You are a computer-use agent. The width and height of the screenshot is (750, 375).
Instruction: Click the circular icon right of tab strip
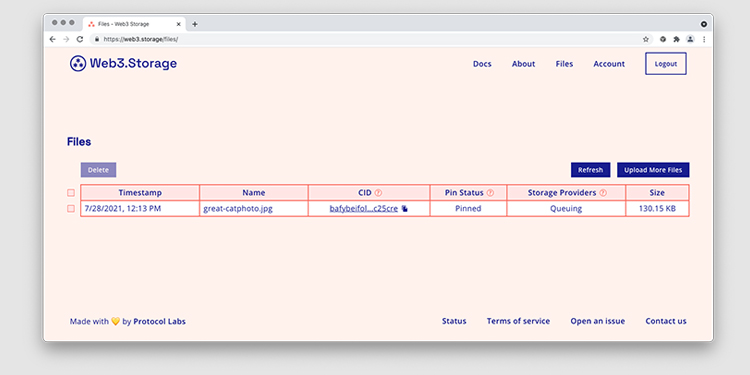coord(704,24)
